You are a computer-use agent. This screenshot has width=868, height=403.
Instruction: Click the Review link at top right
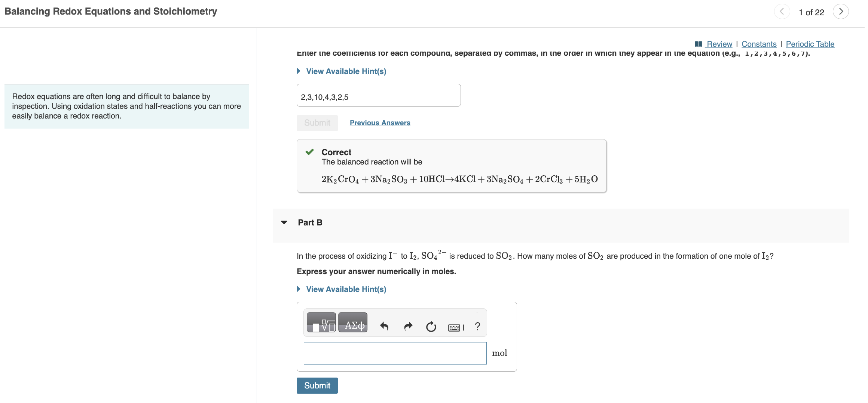click(719, 44)
